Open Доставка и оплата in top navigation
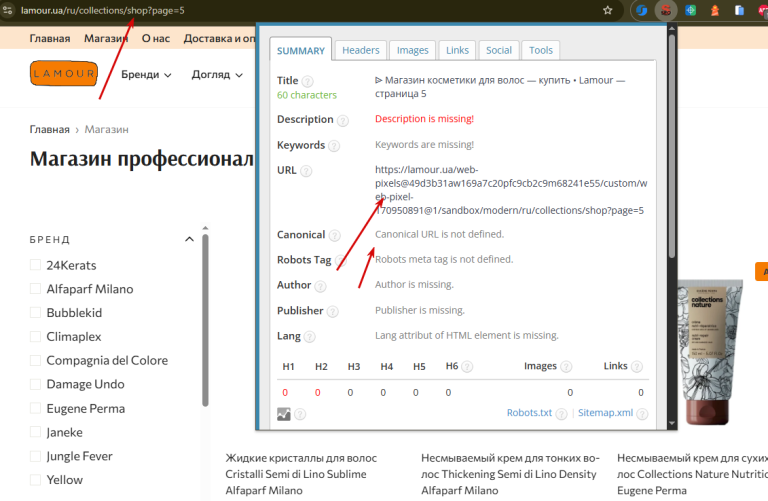This screenshot has width=768, height=501. (219, 38)
